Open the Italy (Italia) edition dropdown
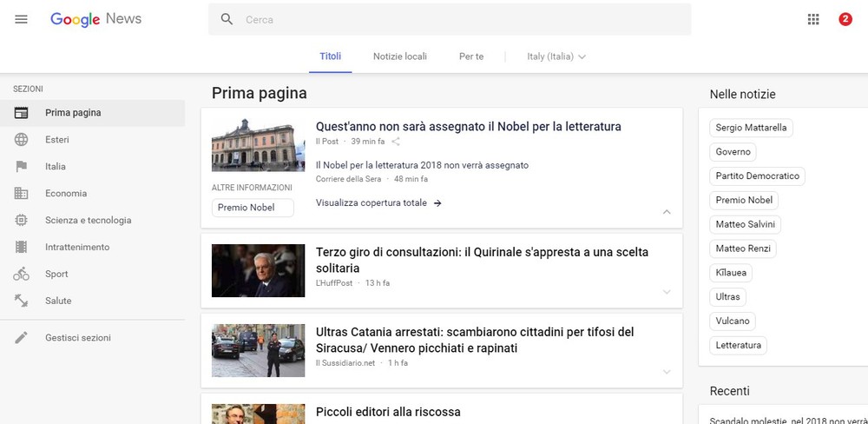 pos(556,56)
